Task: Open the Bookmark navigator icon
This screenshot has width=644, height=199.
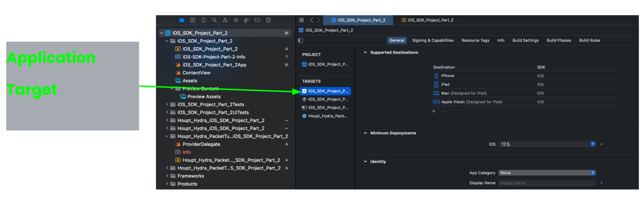Action: 203,20
